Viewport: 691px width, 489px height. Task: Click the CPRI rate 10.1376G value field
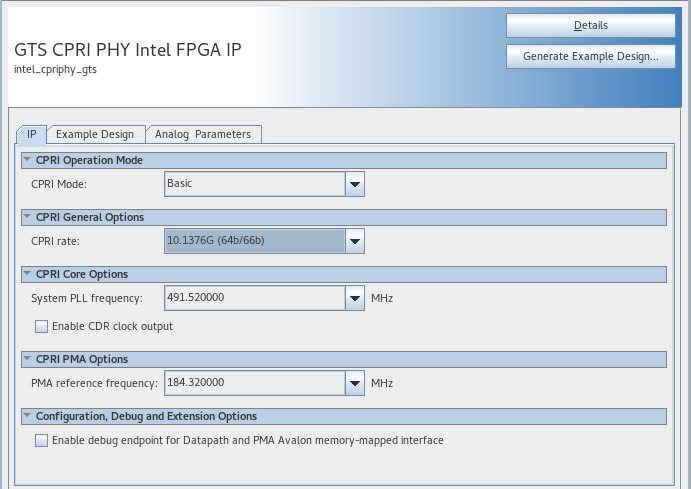click(255, 241)
